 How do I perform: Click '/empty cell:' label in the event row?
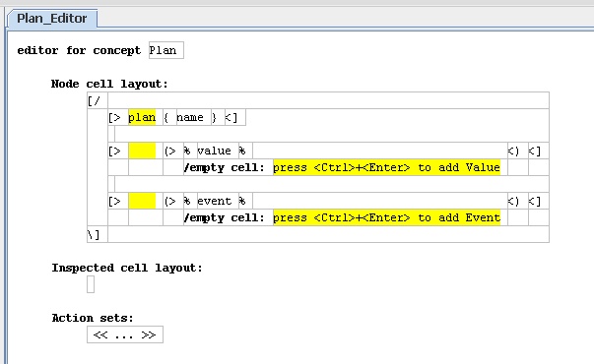click(224, 217)
